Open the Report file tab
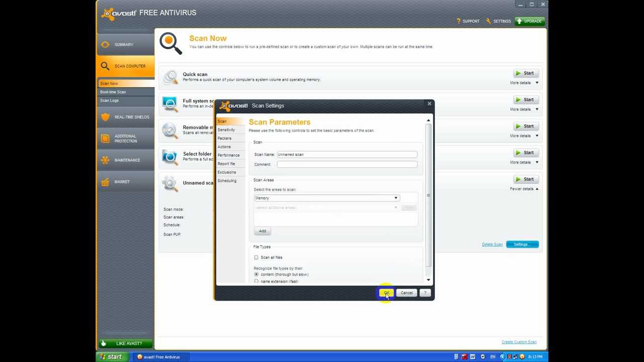The height and width of the screenshot is (362, 644). 230,164
